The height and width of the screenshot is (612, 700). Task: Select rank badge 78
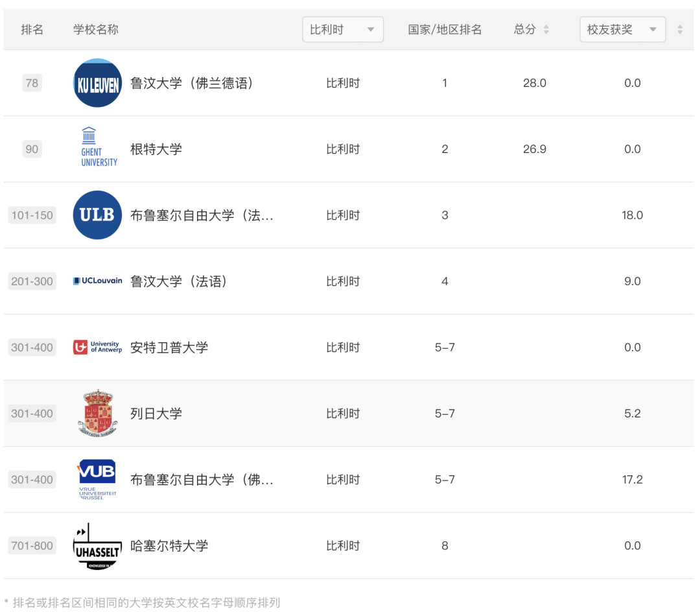[32, 83]
